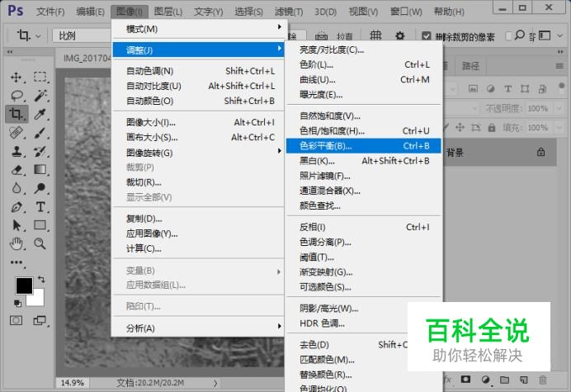This screenshot has height=392, width=571.
Task: Open the crop overlay grid options
Action: pos(375,35)
